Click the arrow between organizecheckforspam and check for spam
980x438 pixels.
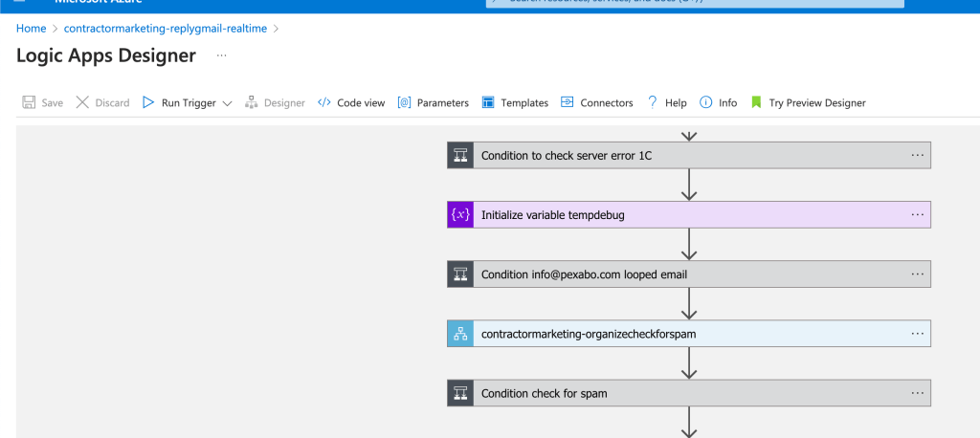[x=689, y=363]
